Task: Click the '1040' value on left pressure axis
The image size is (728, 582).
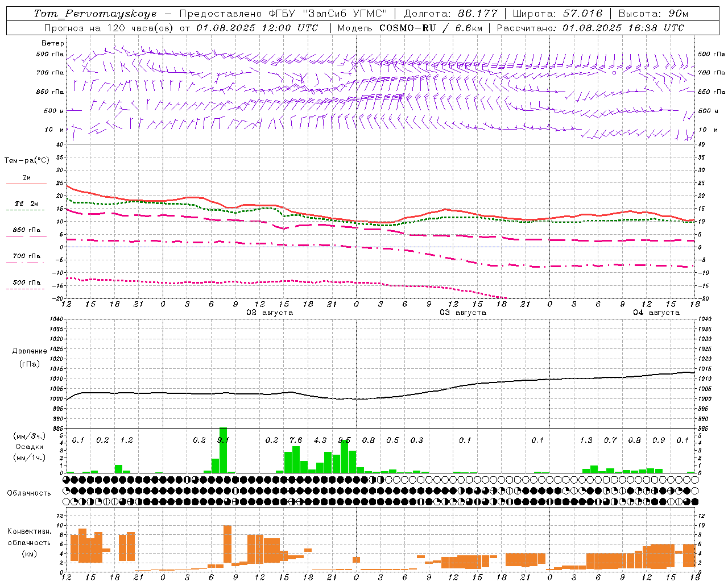Action: (56, 319)
